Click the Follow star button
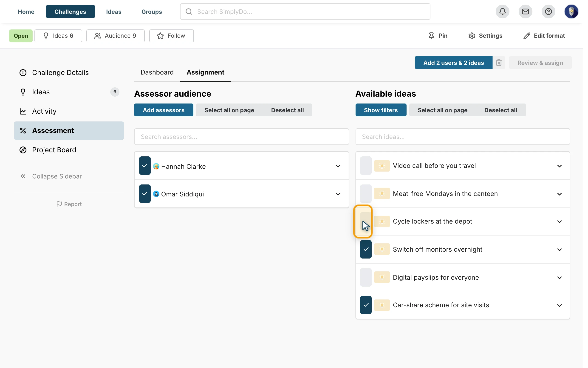The height and width of the screenshot is (368, 588). click(171, 36)
